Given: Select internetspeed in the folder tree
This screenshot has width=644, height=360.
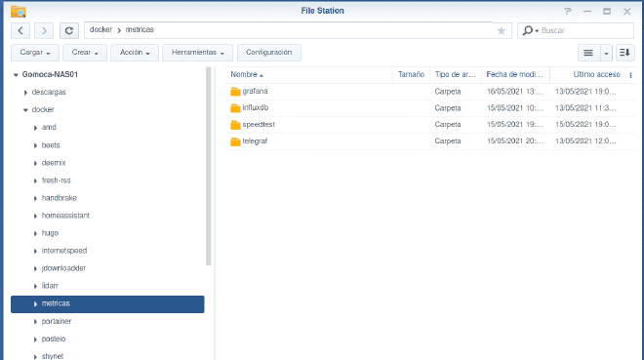Looking at the screenshot, I should click(64, 251).
